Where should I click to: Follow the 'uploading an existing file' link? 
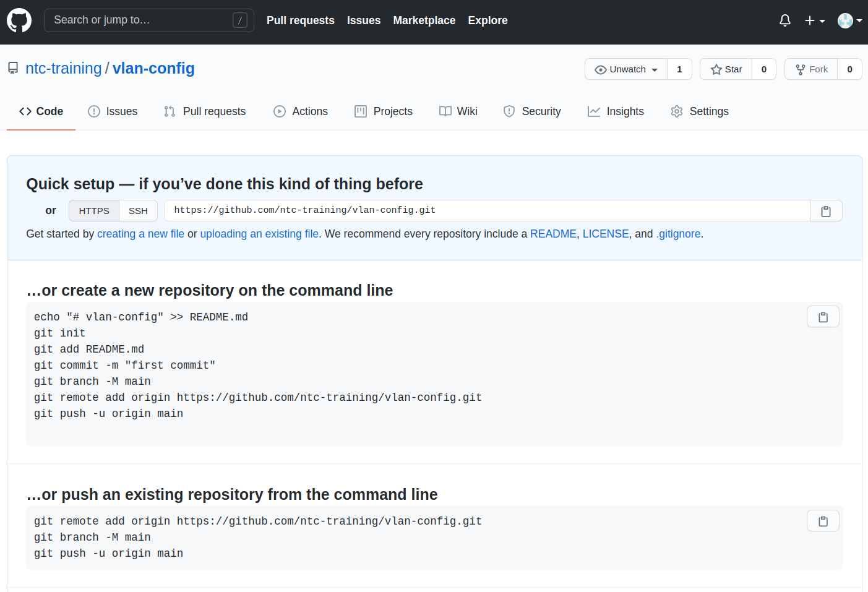(259, 234)
